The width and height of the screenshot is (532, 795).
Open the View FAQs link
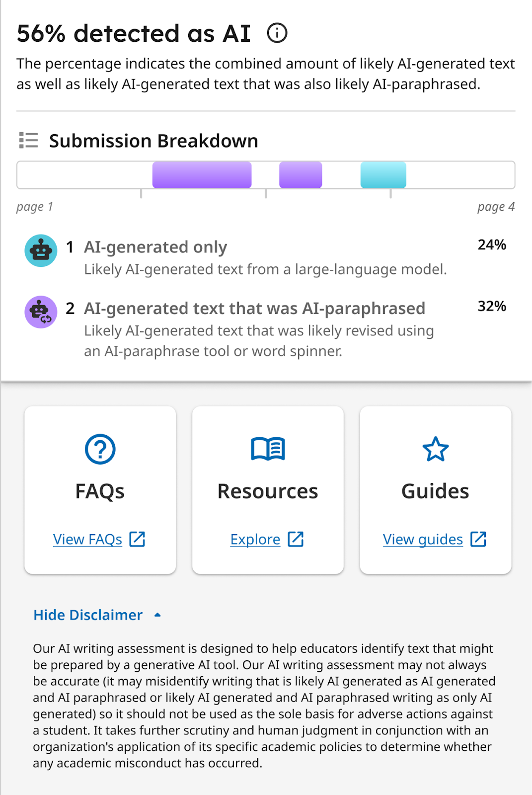(87, 539)
